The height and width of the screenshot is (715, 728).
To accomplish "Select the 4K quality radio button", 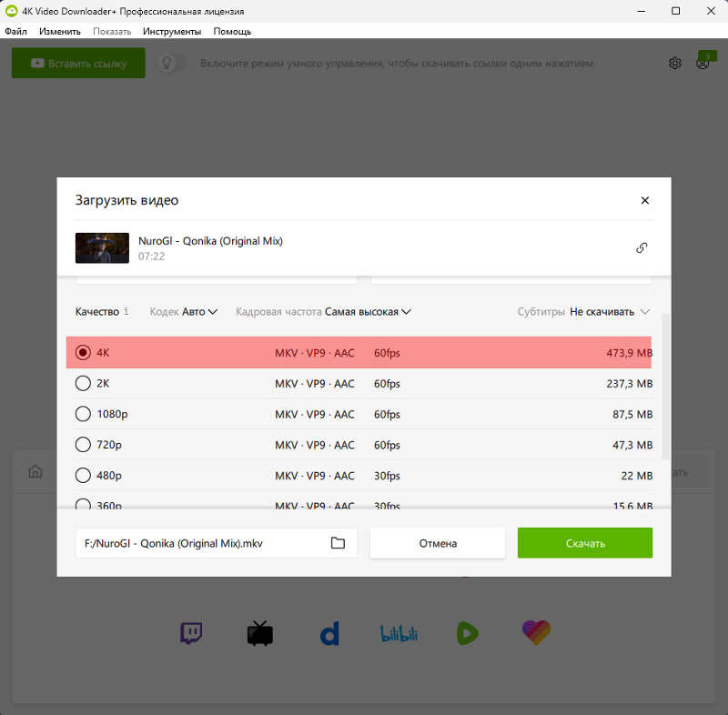I will pos(83,353).
